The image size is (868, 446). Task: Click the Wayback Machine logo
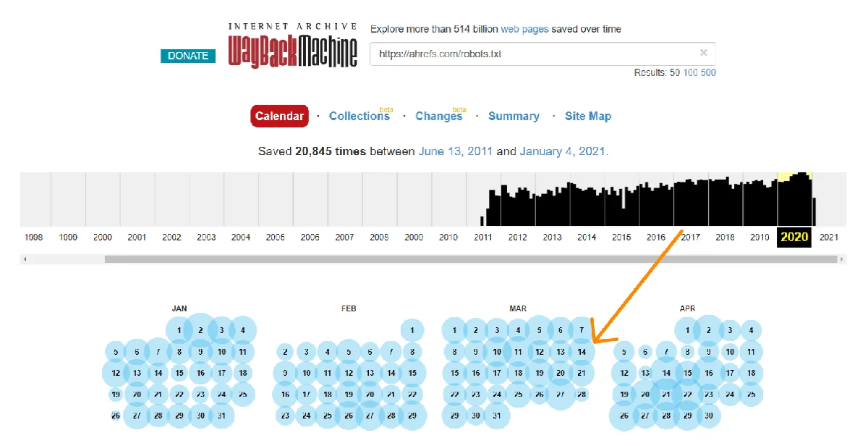[293, 45]
